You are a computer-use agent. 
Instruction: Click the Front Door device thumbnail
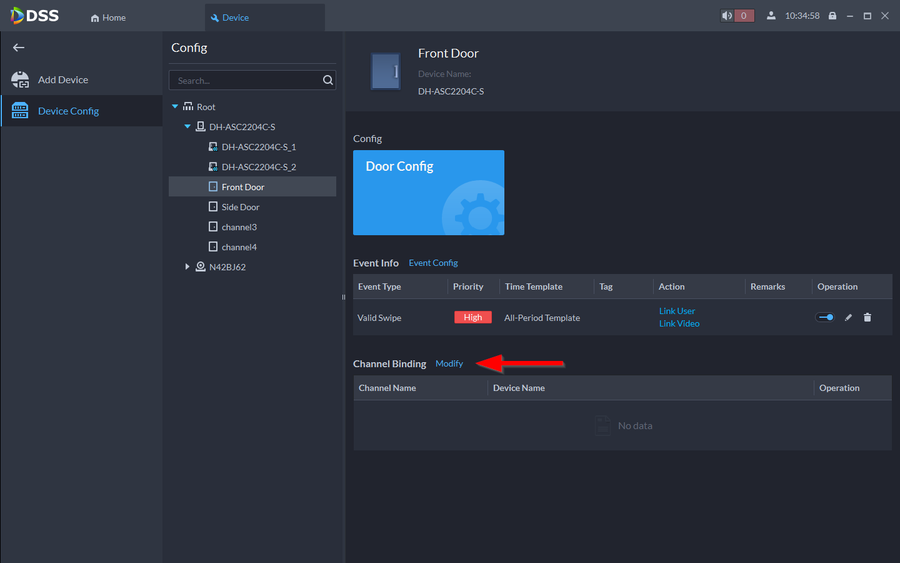coord(386,72)
